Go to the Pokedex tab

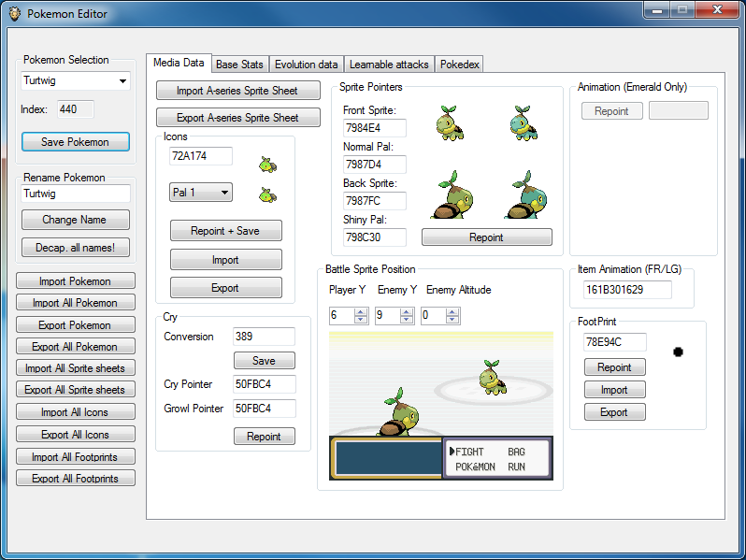point(459,65)
